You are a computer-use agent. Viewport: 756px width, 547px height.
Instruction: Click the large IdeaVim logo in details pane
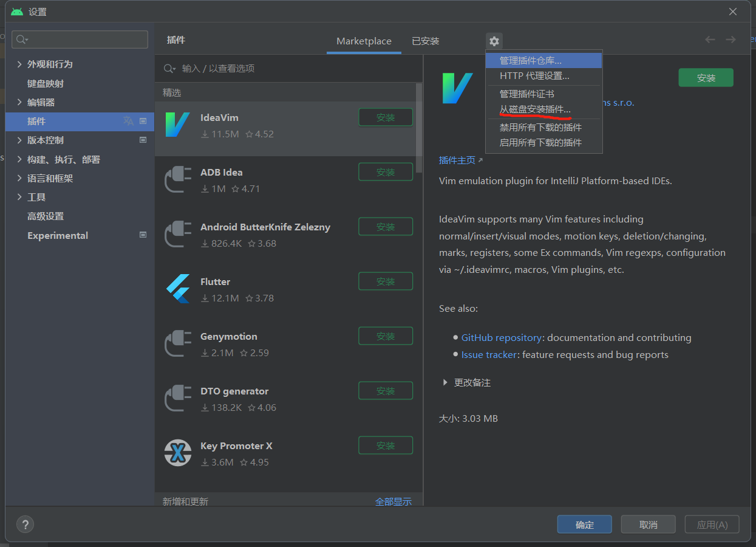coord(457,89)
